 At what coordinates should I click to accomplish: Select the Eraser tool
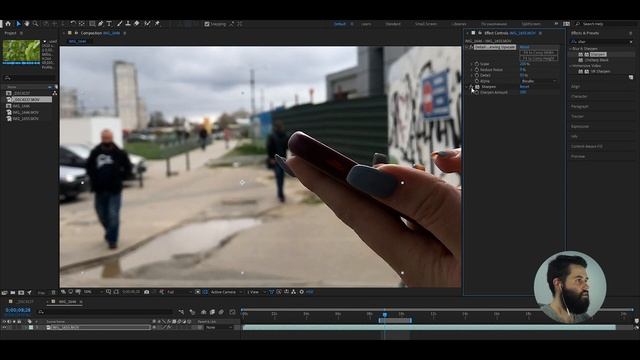click(137, 24)
